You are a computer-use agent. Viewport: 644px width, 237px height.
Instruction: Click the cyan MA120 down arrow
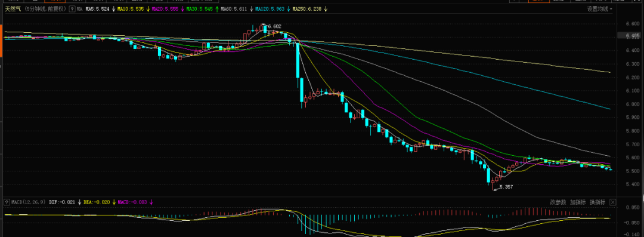288,8
